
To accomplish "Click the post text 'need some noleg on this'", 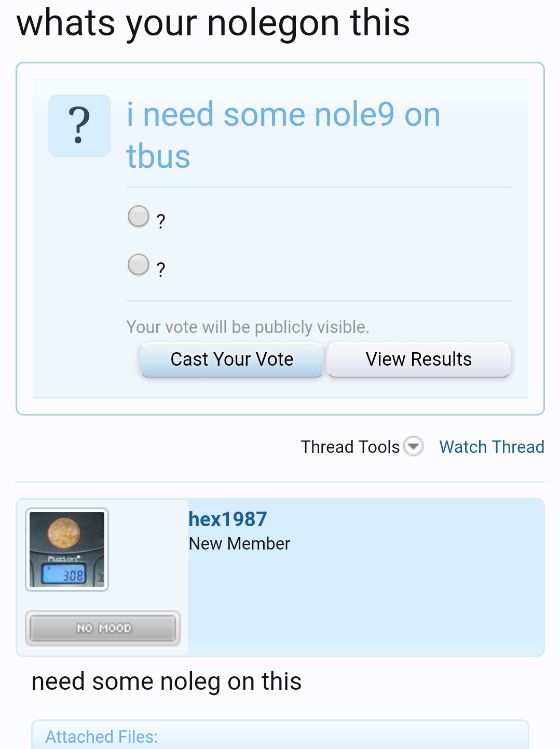I will (167, 681).
